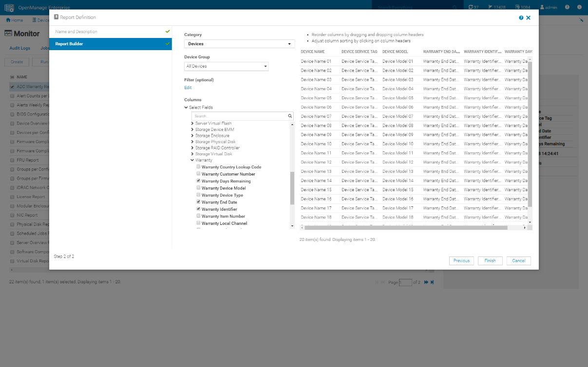Viewport: 588px width, 367px height.
Task: Select the Report Builder step
Action: point(110,44)
